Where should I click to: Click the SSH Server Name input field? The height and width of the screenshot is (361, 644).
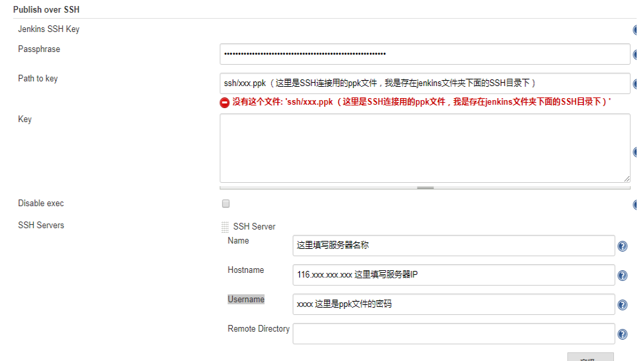[x=453, y=246]
